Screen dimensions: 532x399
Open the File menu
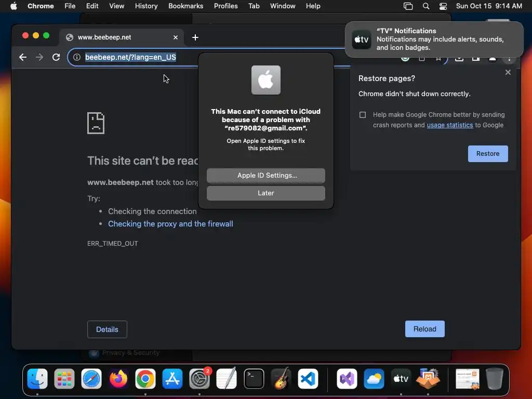point(70,6)
